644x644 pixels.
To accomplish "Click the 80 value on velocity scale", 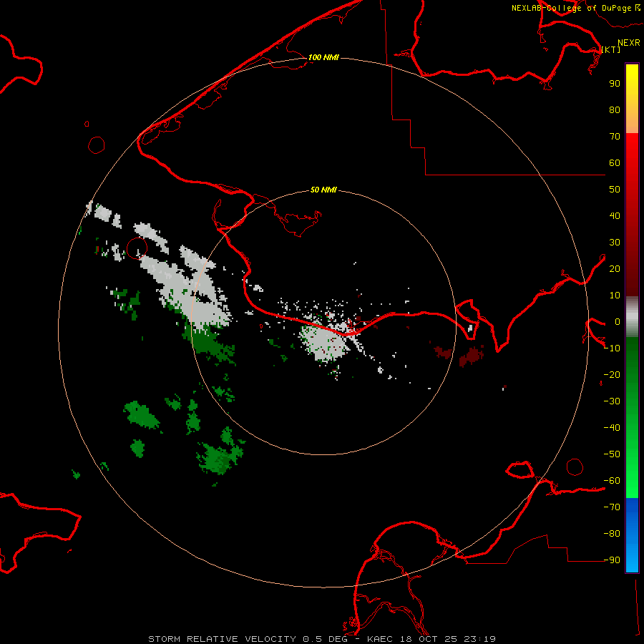I will [615, 109].
